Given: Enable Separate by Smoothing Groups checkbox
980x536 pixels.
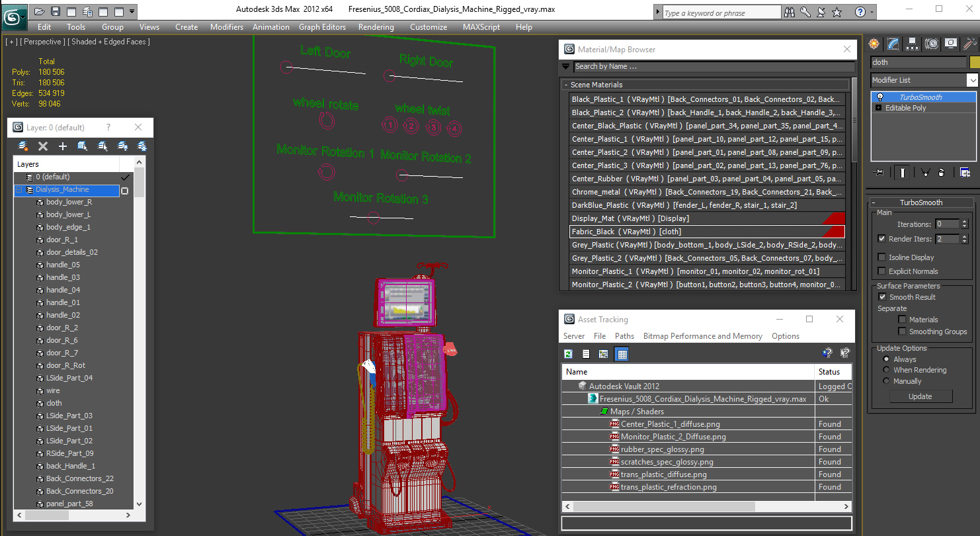Looking at the screenshot, I should [902, 332].
